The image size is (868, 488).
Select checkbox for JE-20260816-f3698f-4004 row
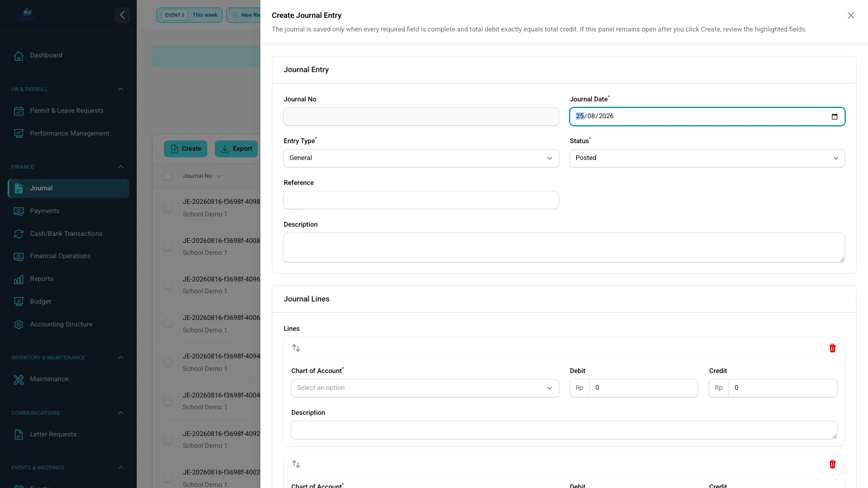pyautogui.click(x=168, y=401)
